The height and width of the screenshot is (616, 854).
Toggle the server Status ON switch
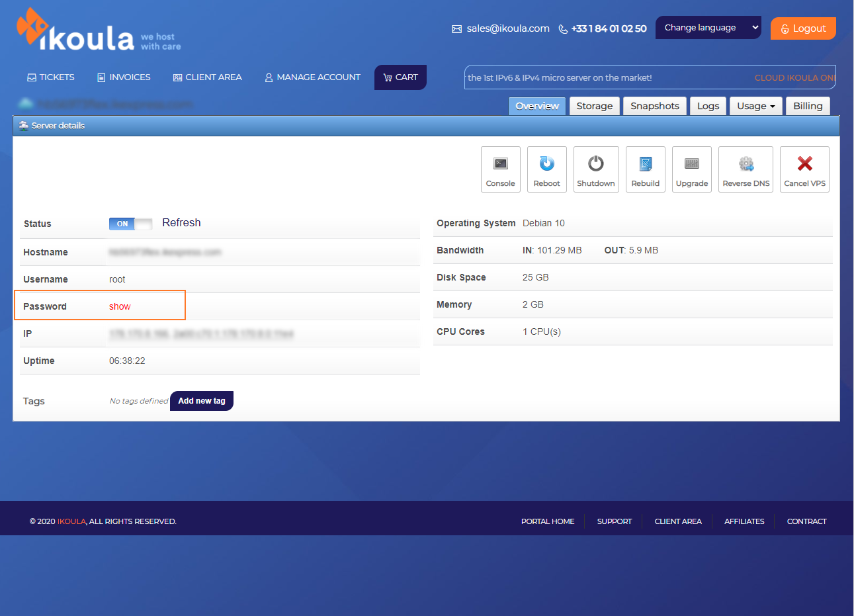[x=130, y=224]
